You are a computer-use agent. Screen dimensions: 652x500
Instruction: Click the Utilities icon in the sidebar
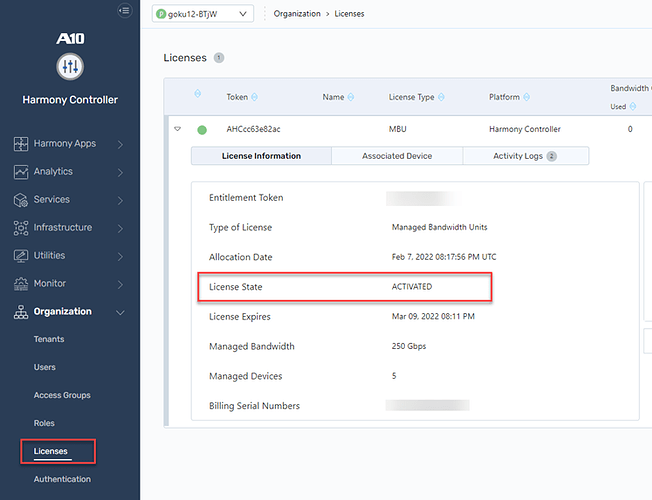pyautogui.click(x=21, y=256)
